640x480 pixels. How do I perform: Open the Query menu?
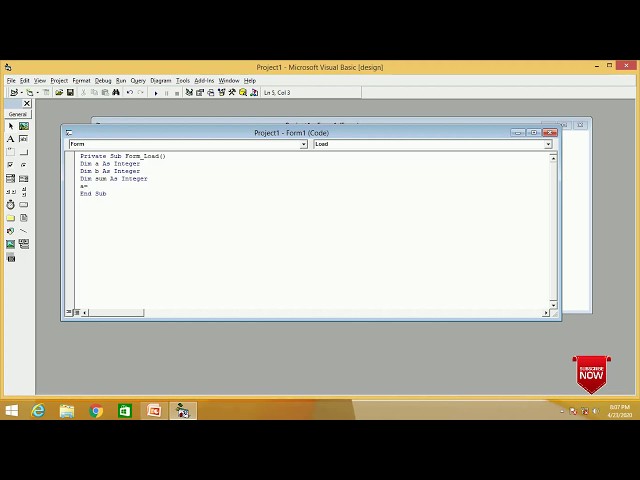138,81
